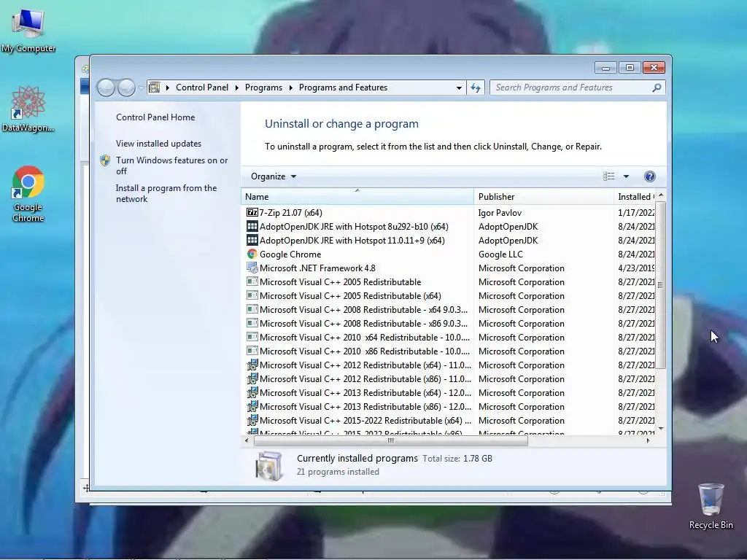Click the Visual C++ 2008 x86 icon
The image size is (747, 560).
pos(252,323)
